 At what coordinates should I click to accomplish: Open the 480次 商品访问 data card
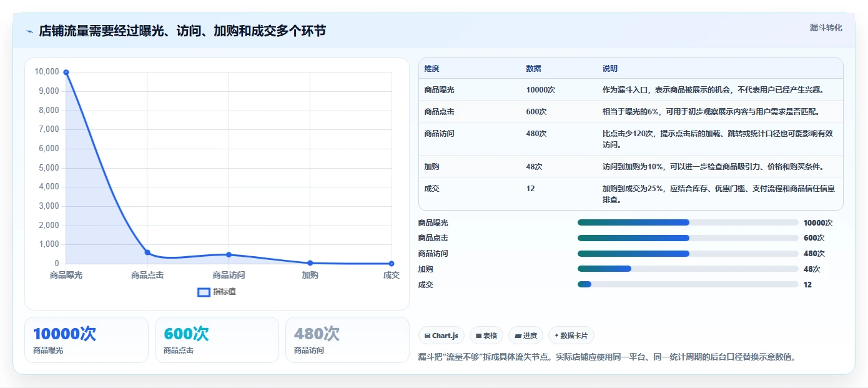[x=347, y=340]
